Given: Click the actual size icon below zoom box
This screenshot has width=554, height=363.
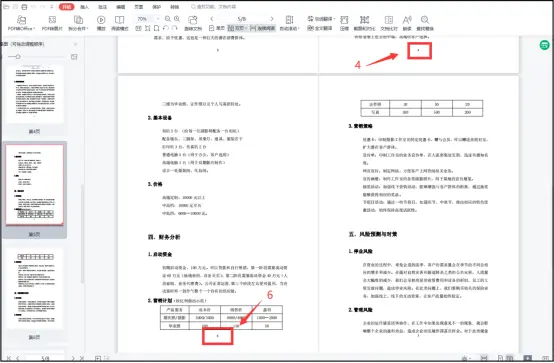Looking at the screenshot, I should [x=138, y=28].
